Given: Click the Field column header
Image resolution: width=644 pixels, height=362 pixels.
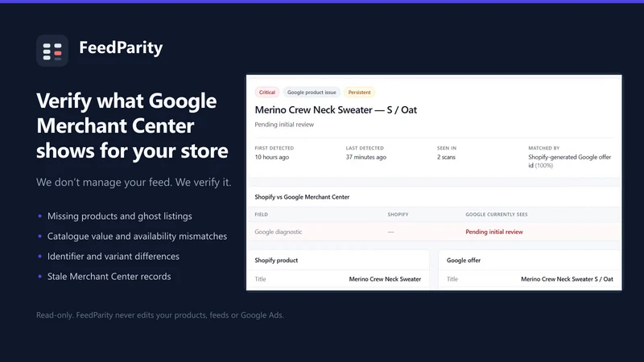Looking at the screenshot, I should (261, 215).
